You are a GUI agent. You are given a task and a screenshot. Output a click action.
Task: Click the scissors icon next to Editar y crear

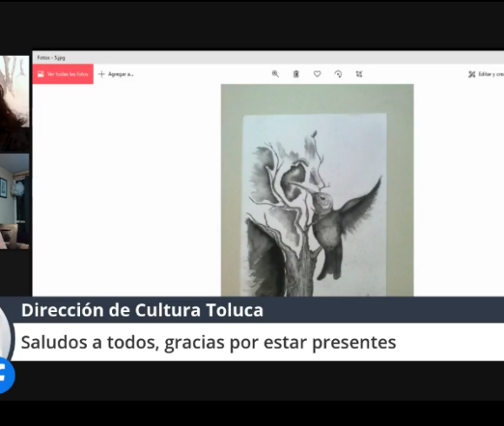(x=472, y=74)
